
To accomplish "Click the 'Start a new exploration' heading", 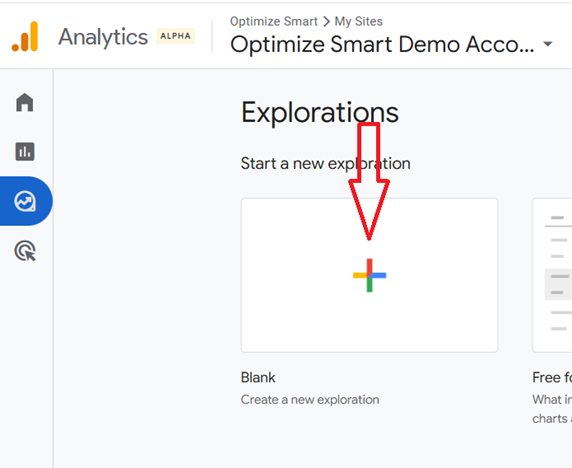I will coord(325,163).
